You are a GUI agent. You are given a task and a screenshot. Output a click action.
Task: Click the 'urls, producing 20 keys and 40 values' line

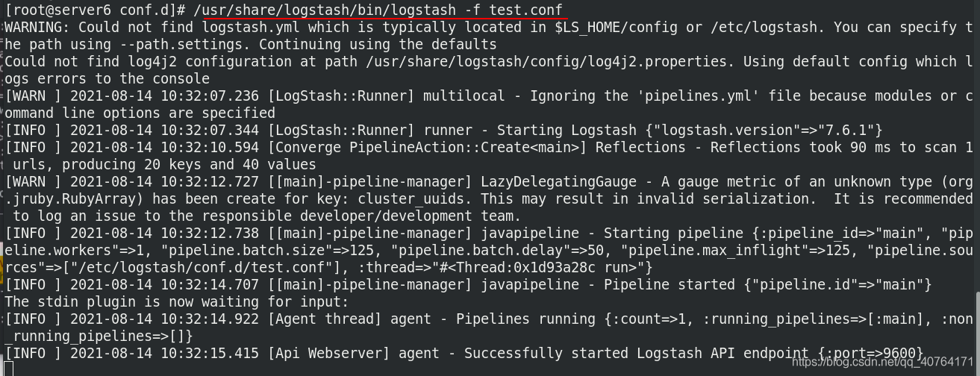coord(164,164)
